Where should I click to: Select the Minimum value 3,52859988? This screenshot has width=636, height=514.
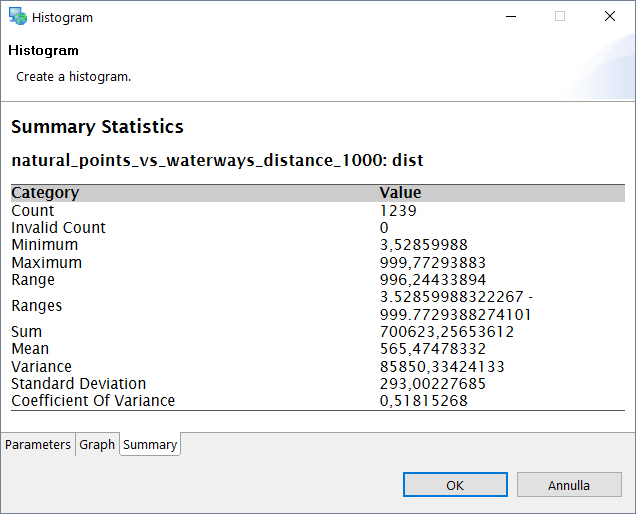(424, 245)
